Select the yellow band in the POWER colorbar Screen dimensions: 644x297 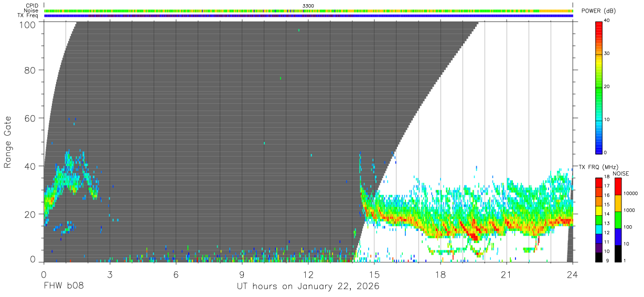pyautogui.click(x=598, y=62)
